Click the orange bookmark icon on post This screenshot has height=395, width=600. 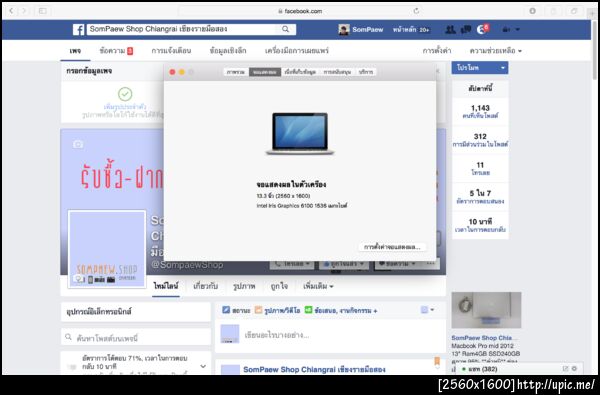pyautogui.click(x=437, y=361)
